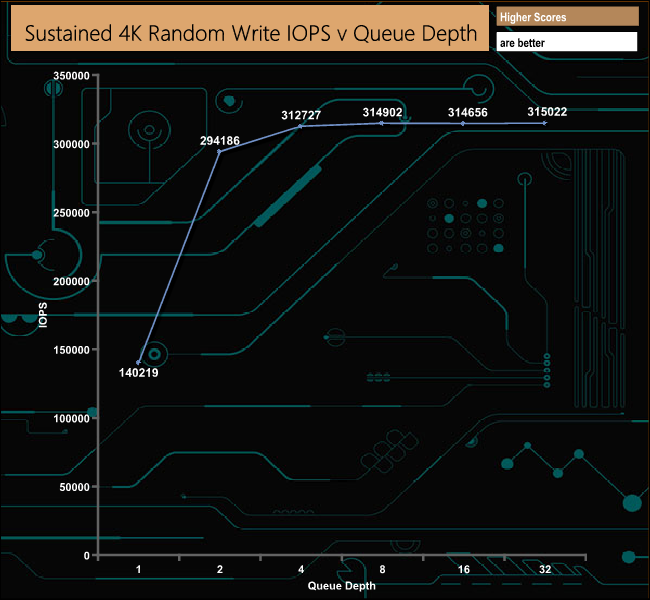Screen dimensions: 650x600
Task: Select the data label 294186
Action: [x=220, y=141]
